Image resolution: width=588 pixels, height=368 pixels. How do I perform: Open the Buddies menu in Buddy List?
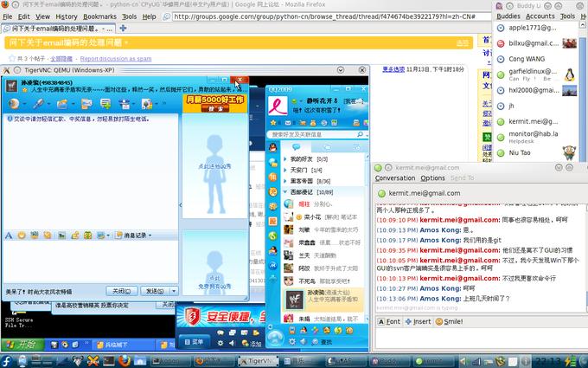pyautogui.click(x=508, y=16)
